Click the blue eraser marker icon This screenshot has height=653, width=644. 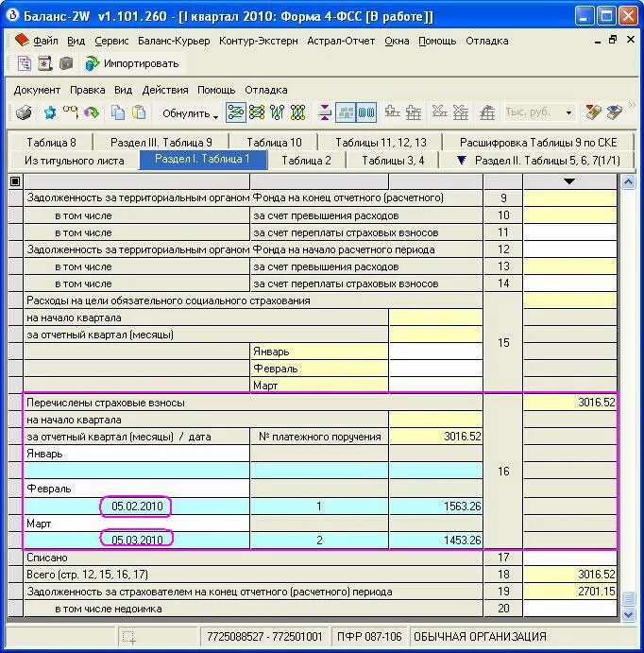[x=614, y=112]
